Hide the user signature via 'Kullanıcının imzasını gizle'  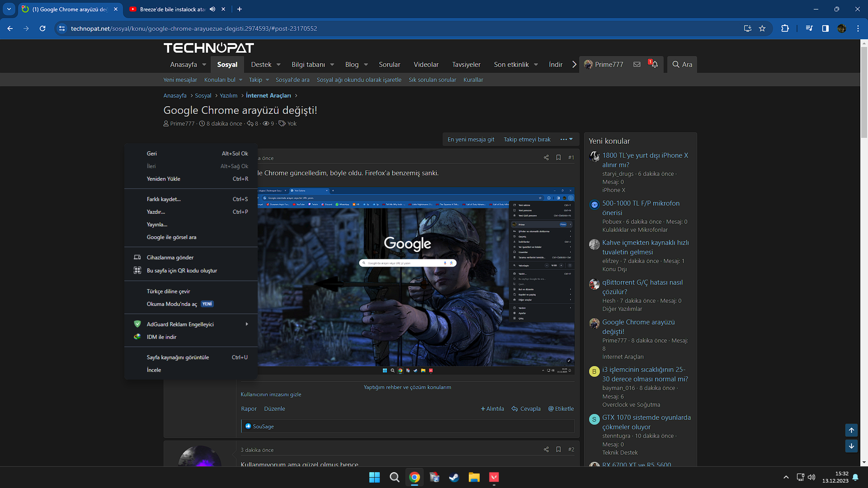(271, 394)
